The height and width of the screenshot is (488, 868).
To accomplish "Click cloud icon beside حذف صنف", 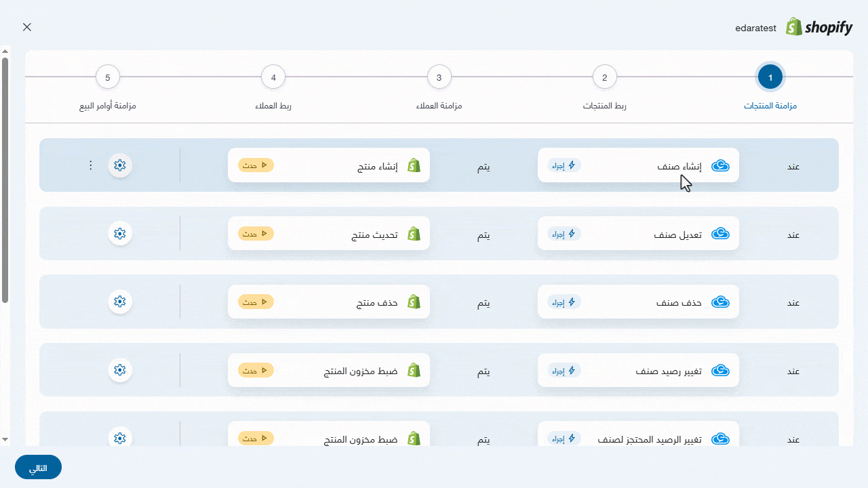I will click(x=720, y=302).
